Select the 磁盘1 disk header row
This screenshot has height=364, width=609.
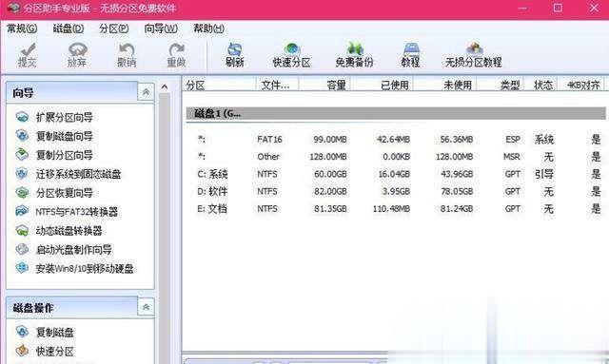(x=396, y=113)
